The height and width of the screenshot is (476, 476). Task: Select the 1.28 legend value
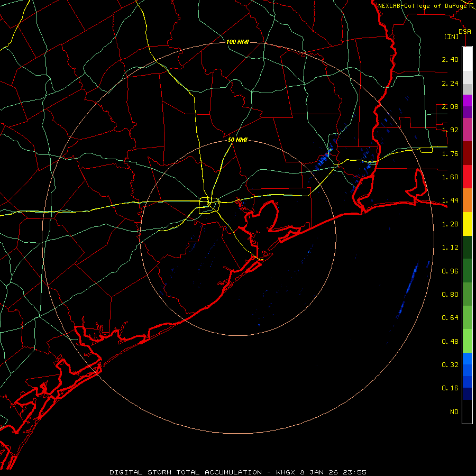(x=450, y=224)
